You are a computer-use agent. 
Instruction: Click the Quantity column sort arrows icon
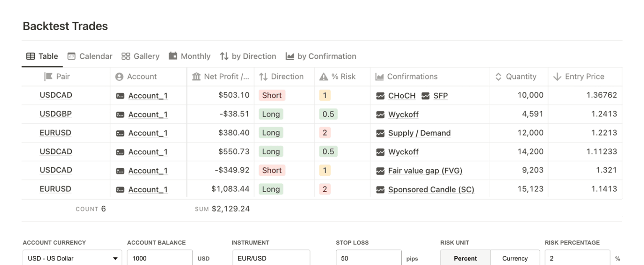point(499,77)
